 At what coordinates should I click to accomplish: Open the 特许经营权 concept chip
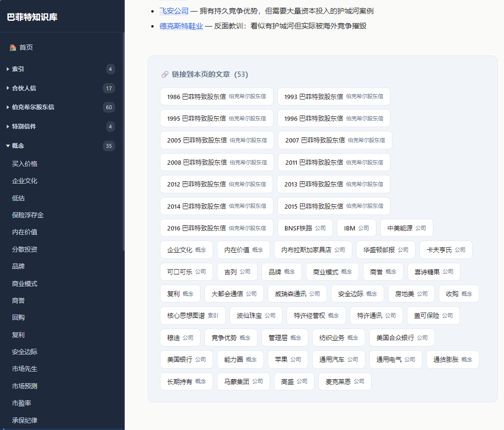[x=317, y=316]
